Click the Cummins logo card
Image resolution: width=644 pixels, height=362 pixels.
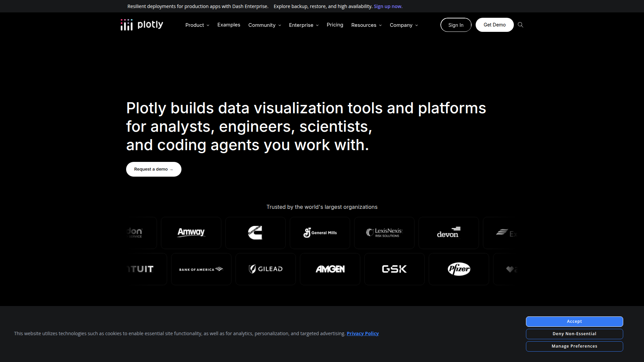click(x=256, y=233)
